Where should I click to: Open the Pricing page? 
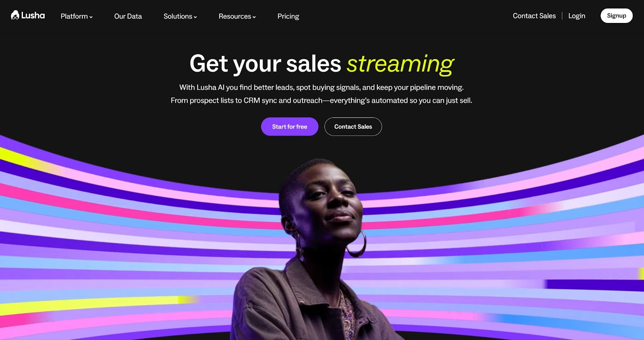[288, 16]
